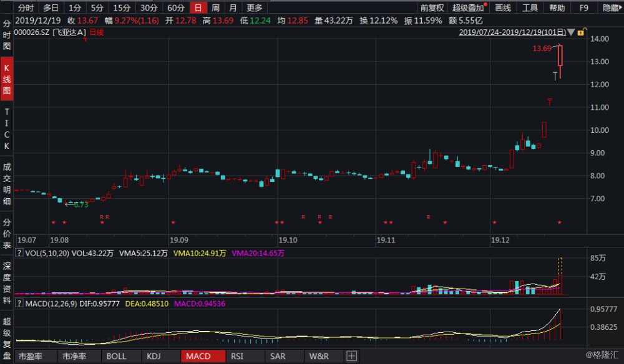Click the 2019/07/24-2019/12/19 date range link

click(x=512, y=32)
